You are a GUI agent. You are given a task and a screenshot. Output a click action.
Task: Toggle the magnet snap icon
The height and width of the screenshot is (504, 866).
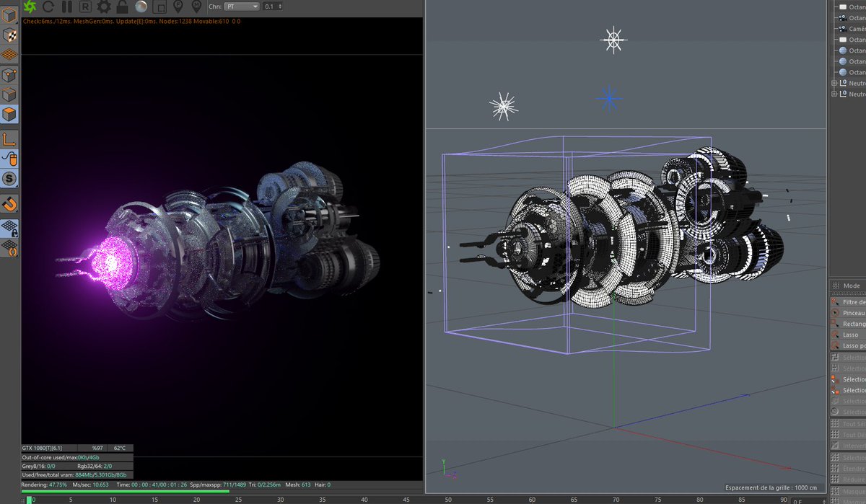pos(10,204)
